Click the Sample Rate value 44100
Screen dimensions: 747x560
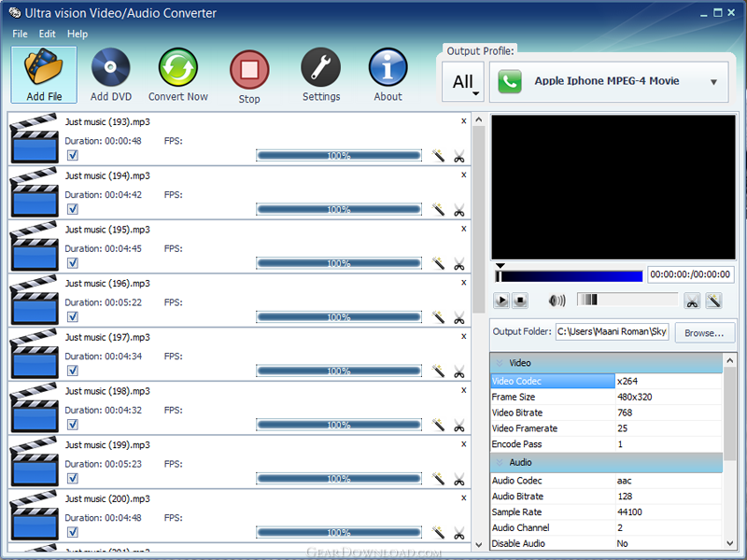[629, 511]
